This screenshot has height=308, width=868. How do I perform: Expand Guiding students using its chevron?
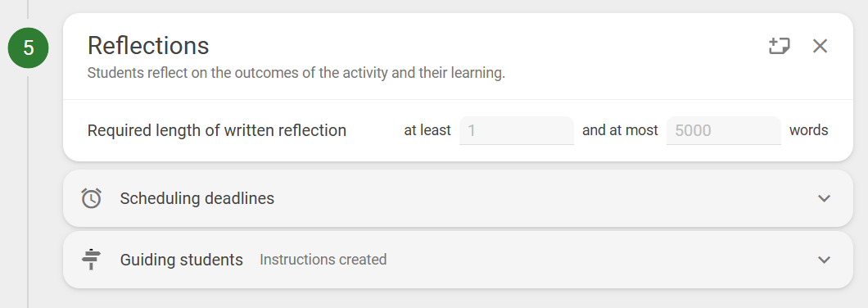pos(825,260)
